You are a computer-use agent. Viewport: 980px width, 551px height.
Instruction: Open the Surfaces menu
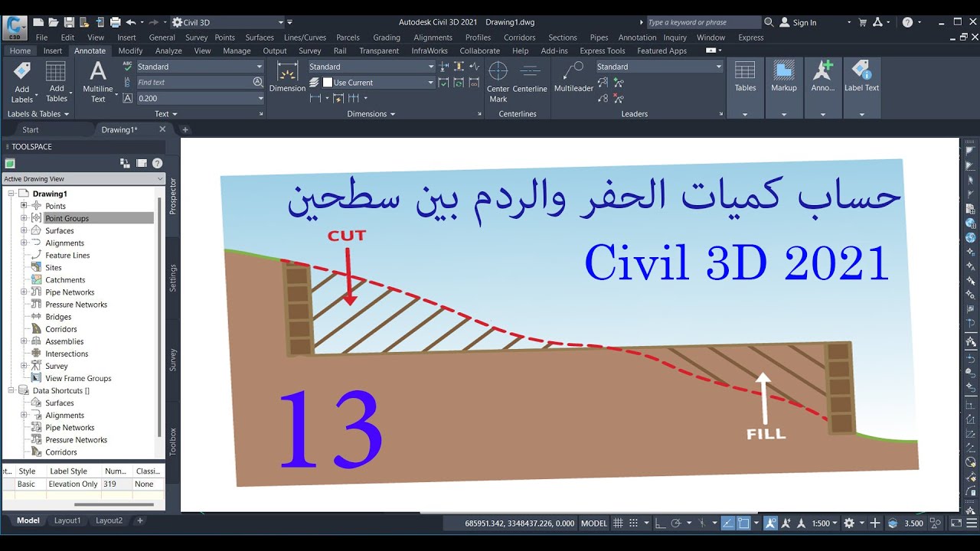tap(260, 37)
